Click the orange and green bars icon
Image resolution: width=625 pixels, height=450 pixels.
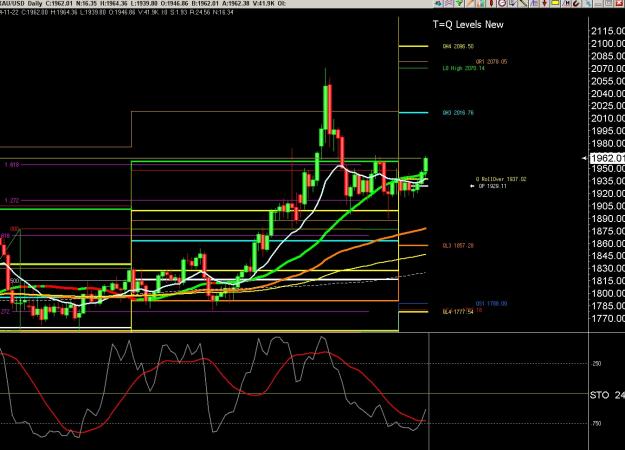point(481,3)
